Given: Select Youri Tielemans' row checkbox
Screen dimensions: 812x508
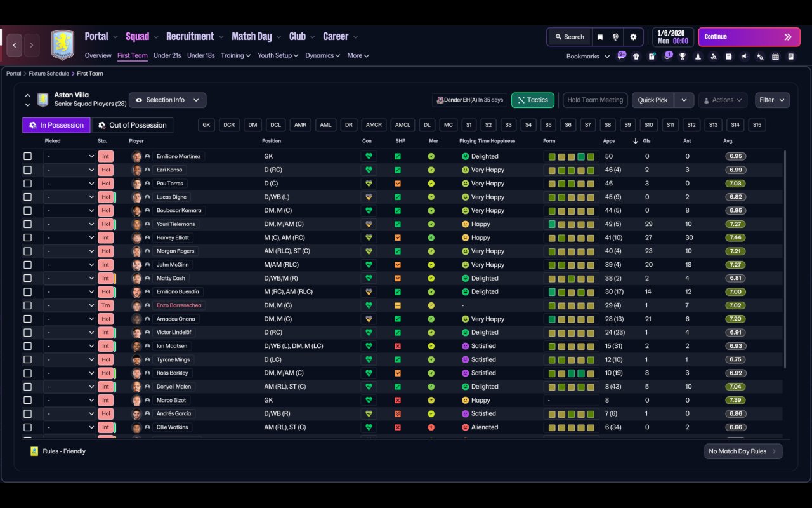Looking at the screenshot, I should [x=27, y=224].
